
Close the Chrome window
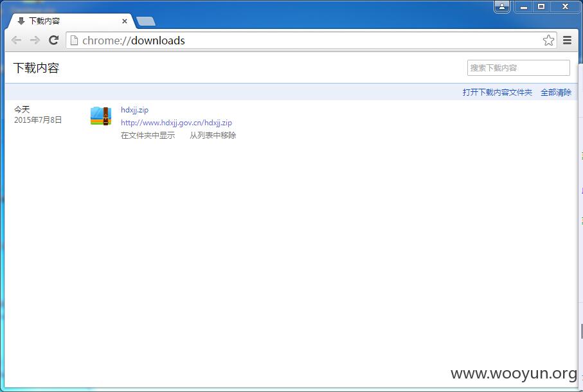pos(565,6)
